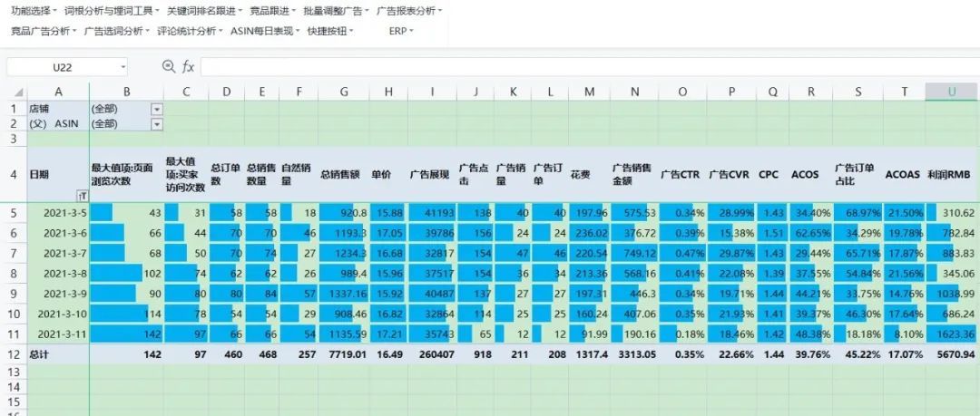Select row 12 header
This screenshot has height=416, width=980.
click(x=13, y=354)
